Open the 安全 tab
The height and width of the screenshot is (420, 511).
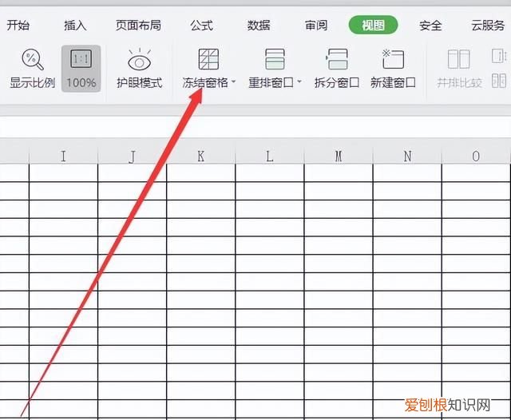tap(430, 25)
